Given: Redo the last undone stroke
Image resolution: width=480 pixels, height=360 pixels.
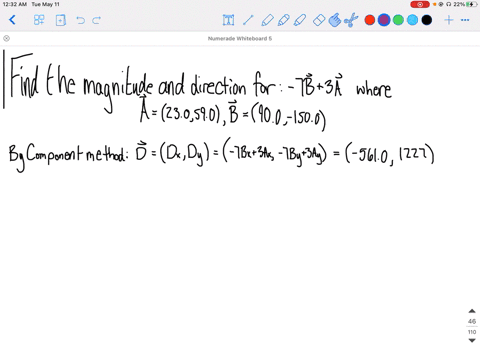Looking at the screenshot, I should click(97, 20).
